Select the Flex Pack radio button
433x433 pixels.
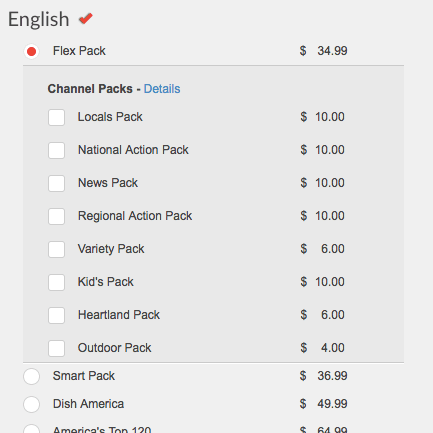[32, 51]
